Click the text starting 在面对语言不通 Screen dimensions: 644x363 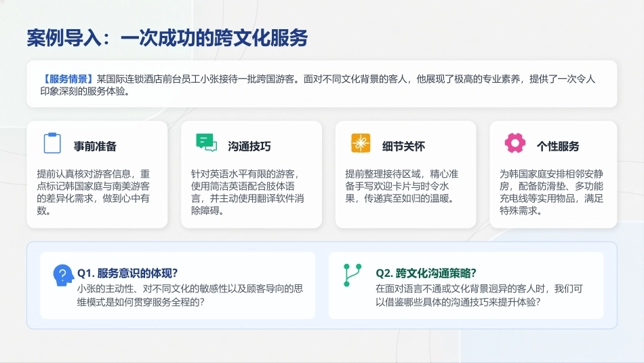coord(479,295)
